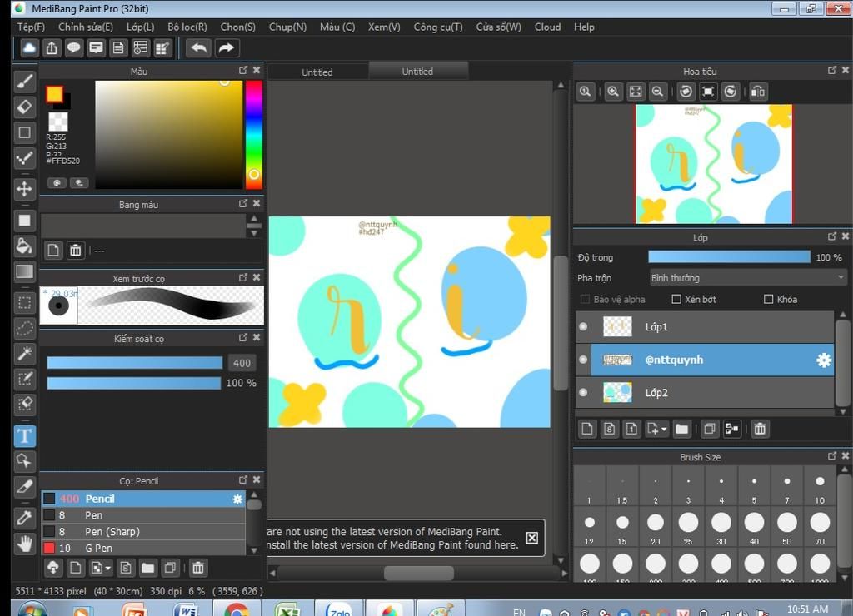Select the Operation tool
The image size is (853, 616).
[x=24, y=461]
